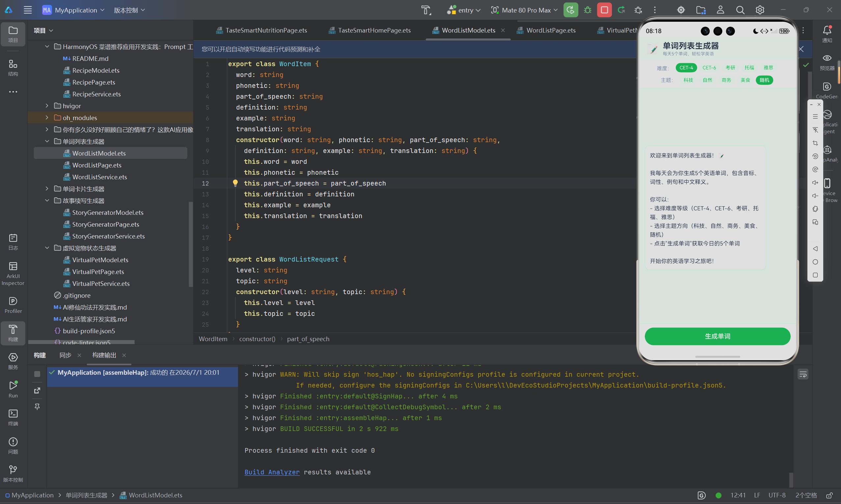Select the 科技 topic chip

688,80
